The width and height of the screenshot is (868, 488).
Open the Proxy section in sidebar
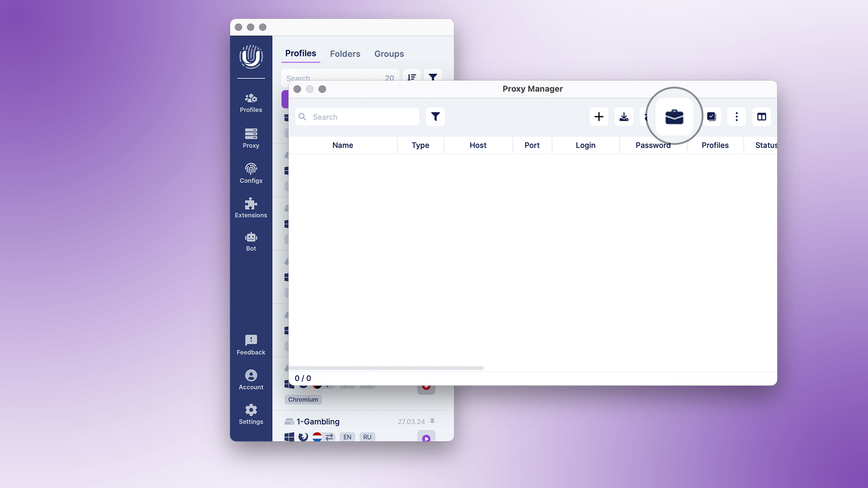point(251,138)
